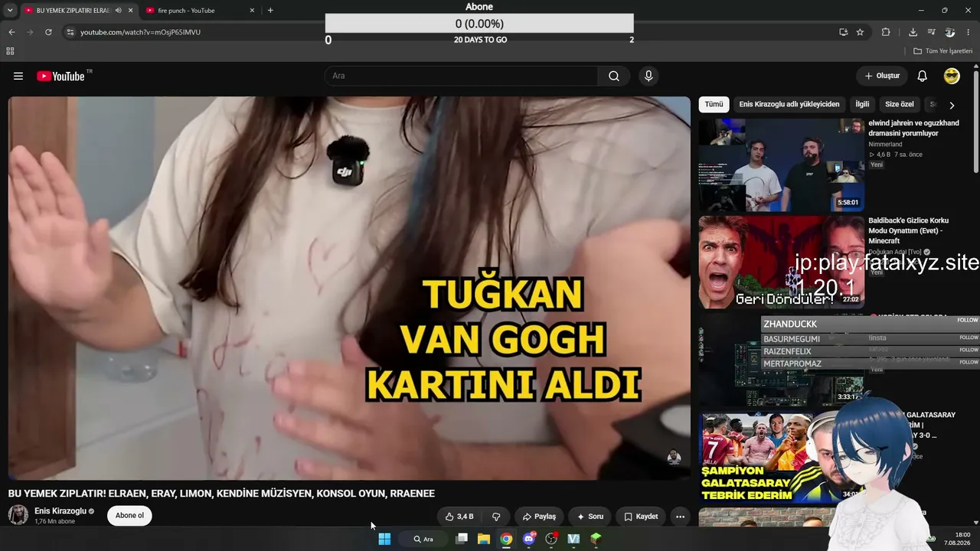Screen dimensions: 980x551
Task: Open File Explorer from the taskbar
Action: (x=484, y=539)
